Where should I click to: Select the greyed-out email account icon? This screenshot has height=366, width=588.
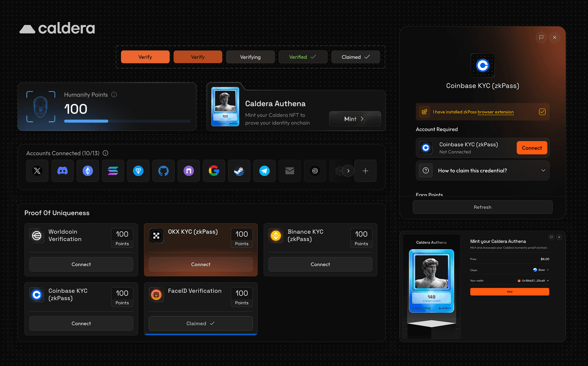[290, 171]
